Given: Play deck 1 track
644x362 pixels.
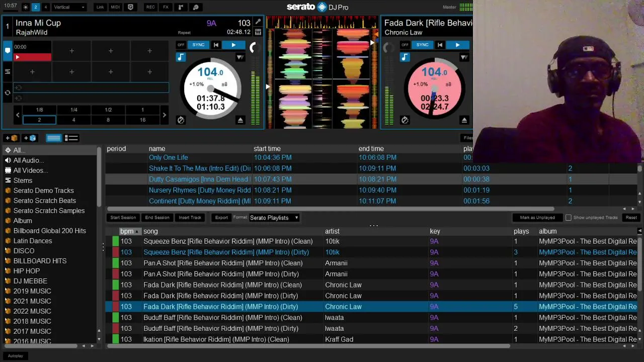Looking at the screenshot, I should (233, 45).
